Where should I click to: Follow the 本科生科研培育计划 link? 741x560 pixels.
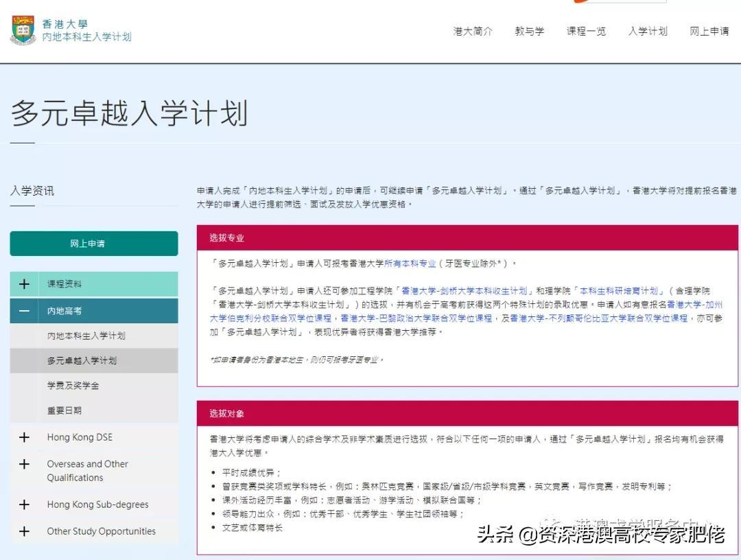619,290
